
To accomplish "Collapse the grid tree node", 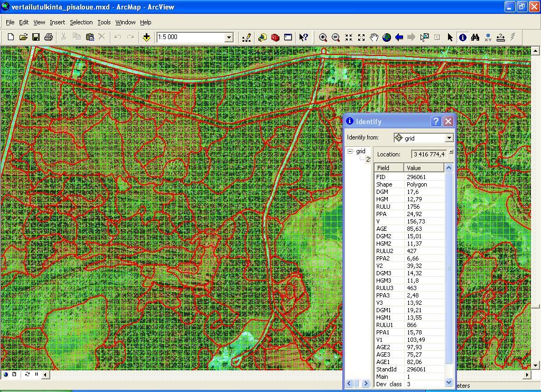I will pos(351,151).
